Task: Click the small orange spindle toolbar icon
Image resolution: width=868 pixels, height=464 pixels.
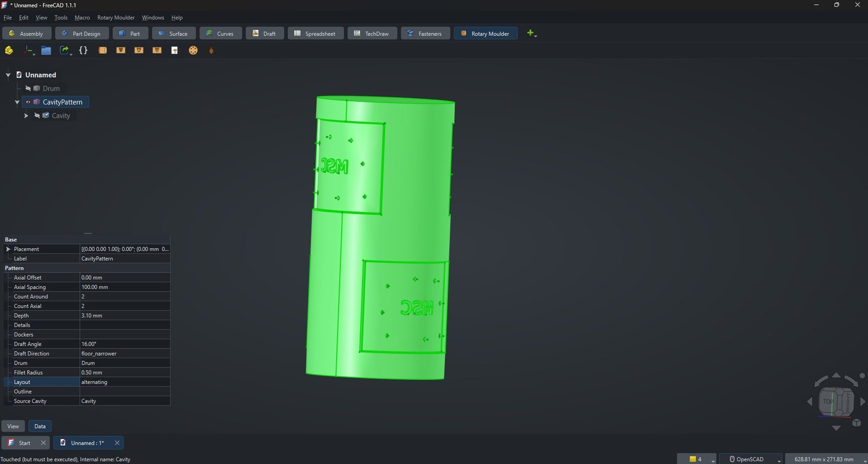Action: coord(211,50)
